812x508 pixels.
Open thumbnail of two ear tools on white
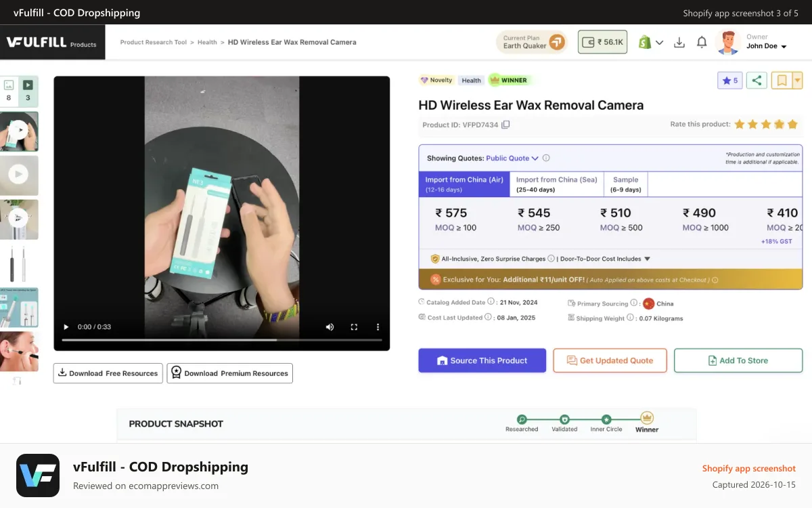pyautogui.click(x=19, y=263)
